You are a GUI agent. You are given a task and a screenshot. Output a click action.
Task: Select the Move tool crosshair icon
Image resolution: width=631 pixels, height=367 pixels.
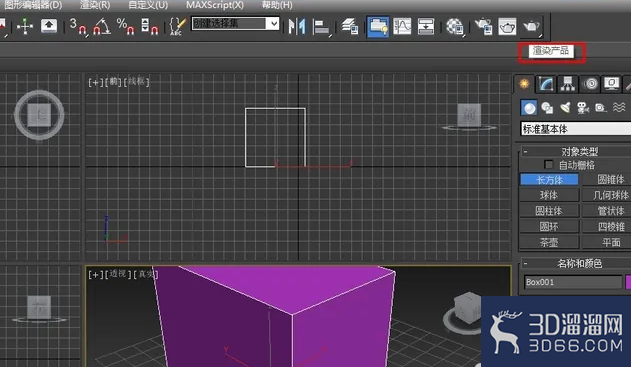(25, 27)
